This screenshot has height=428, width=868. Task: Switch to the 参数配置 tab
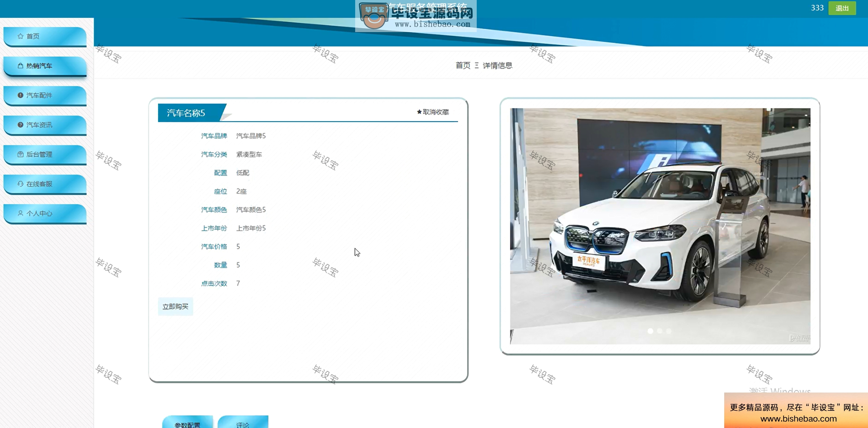[188, 422]
